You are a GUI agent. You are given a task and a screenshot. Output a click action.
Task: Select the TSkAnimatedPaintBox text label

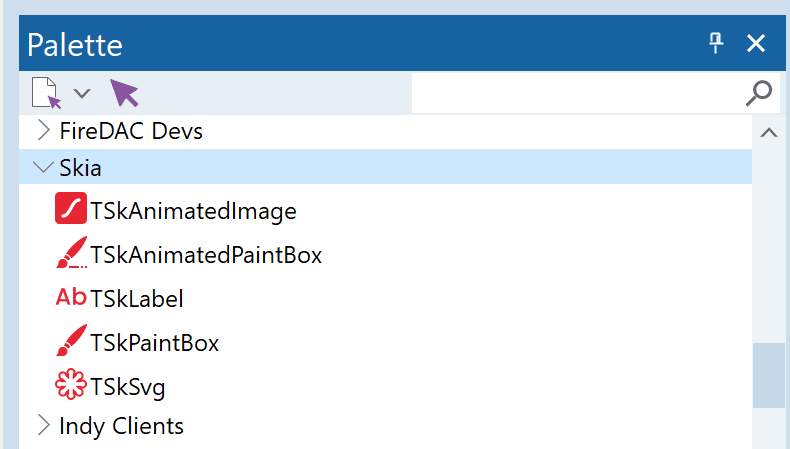pos(206,255)
